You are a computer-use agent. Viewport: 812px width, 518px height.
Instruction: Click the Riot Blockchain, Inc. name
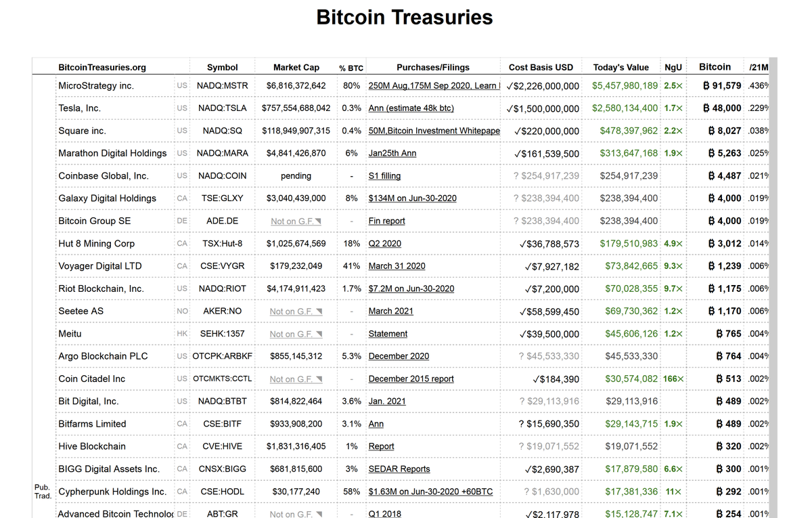pyautogui.click(x=101, y=288)
